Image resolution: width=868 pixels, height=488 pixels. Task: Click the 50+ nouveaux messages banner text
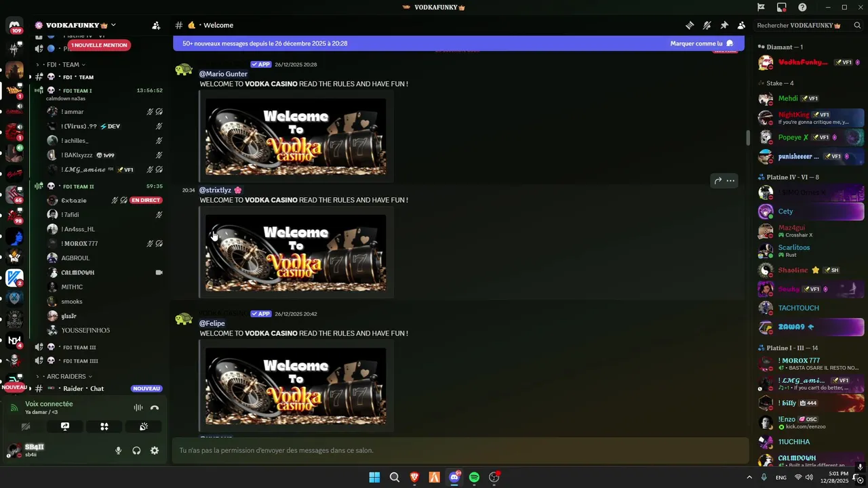(265, 43)
